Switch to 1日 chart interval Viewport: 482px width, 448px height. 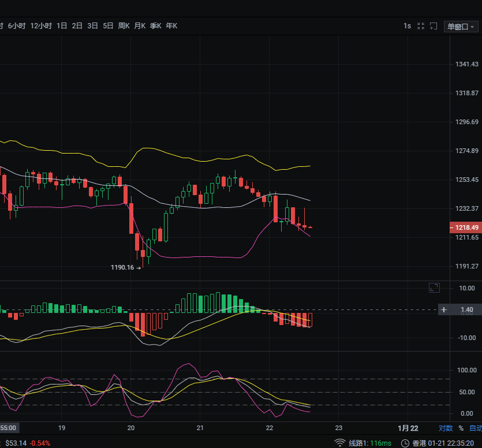point(62,26)
